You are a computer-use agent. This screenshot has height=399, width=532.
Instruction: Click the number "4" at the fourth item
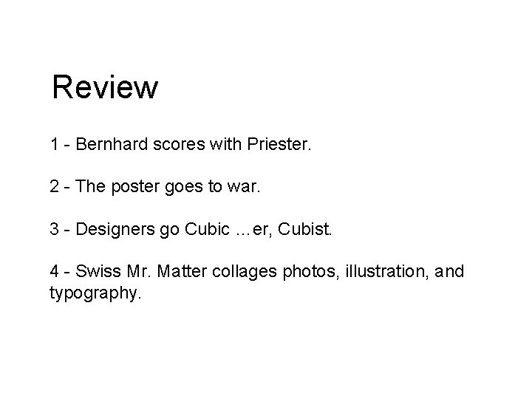click(x=55, y=273)
